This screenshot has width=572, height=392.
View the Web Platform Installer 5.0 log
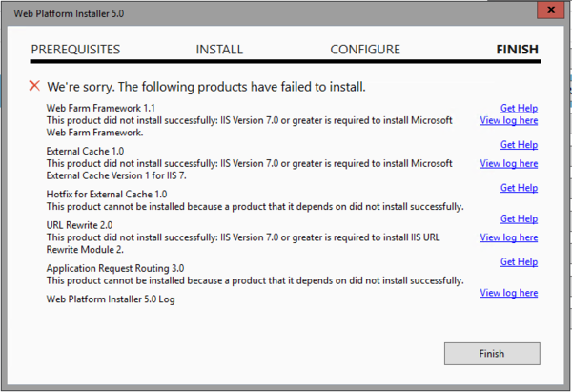(508, 293)
